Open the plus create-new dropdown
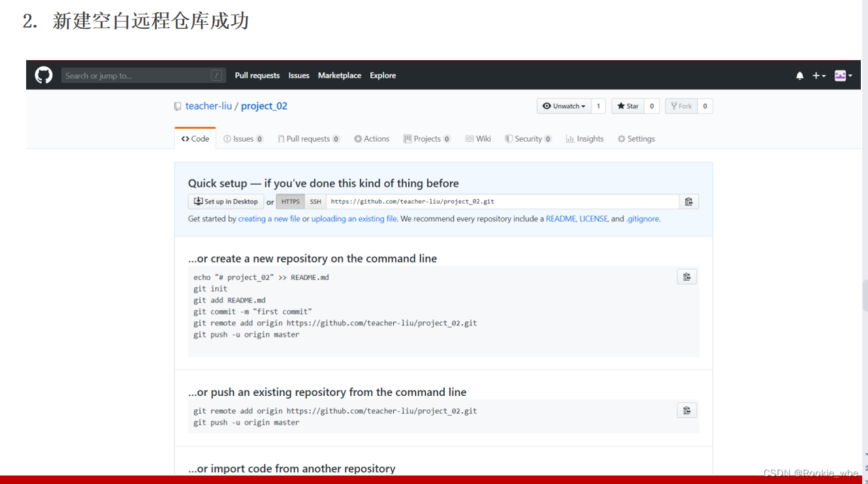The image size is (868, 484). point(819,76)
